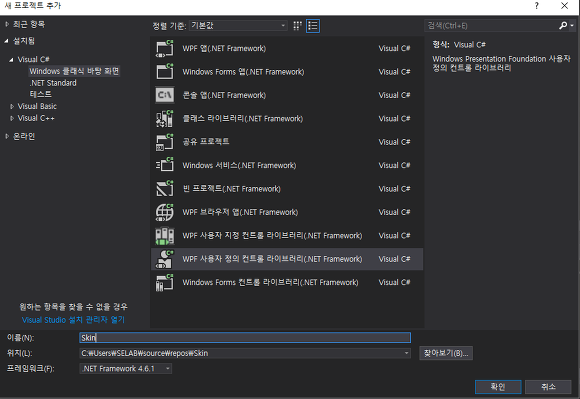Select '빈 프로젝트(.NET Framework)' row text
The height and width of the screenshot is (399, 580).
click(x=232, y=189)
